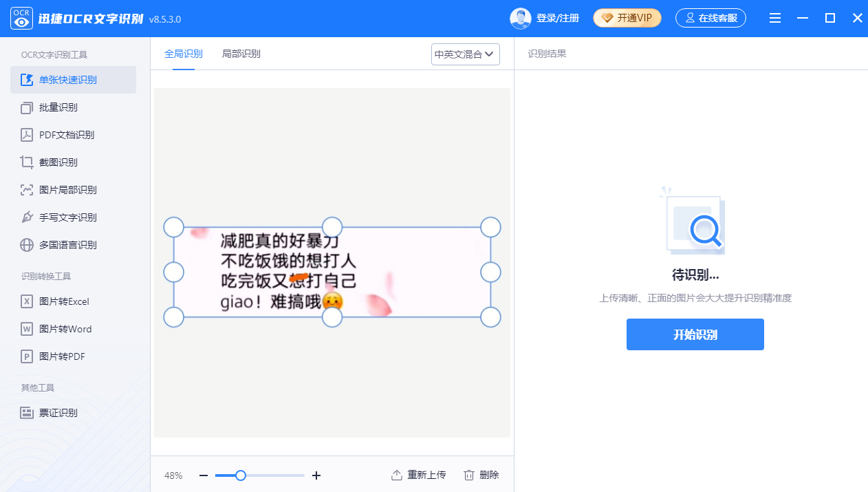Expand the 中英文混合 language dropdown
868x492 pixels.
point(466,54)
